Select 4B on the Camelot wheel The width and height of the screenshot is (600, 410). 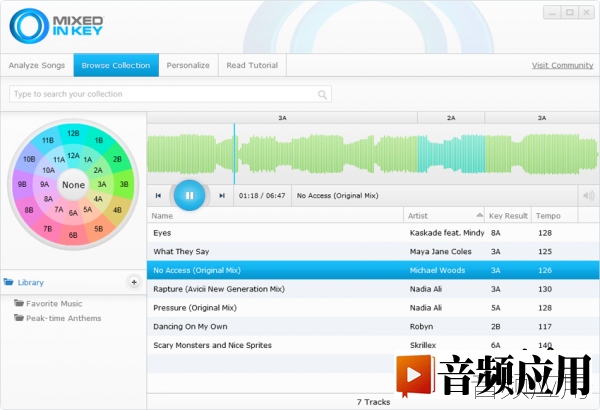coord(117,210)
